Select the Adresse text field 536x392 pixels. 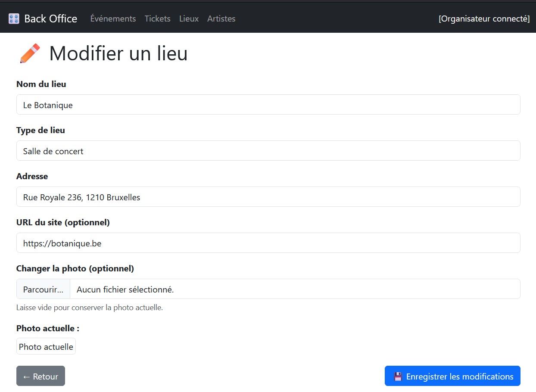(x=268, y=197)
